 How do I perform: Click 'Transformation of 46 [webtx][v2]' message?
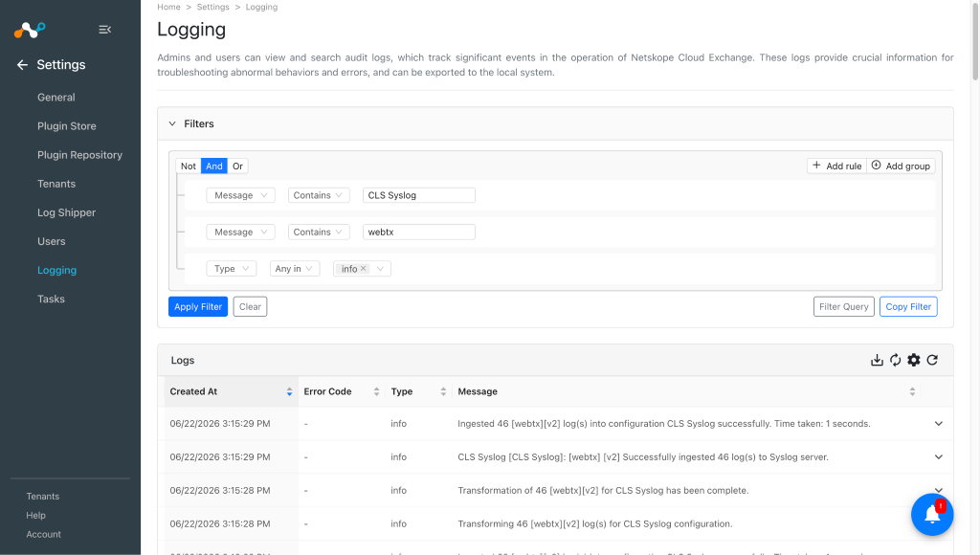[x=603, y=490]
